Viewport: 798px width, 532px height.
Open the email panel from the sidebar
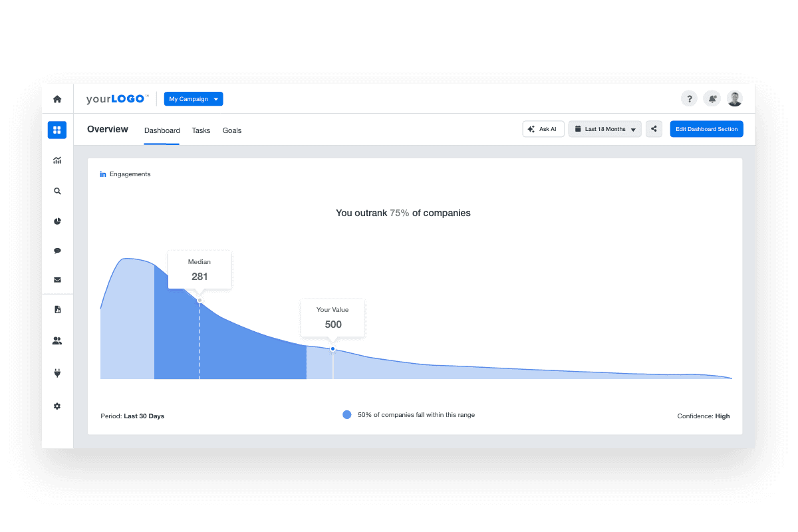point(57,280)
